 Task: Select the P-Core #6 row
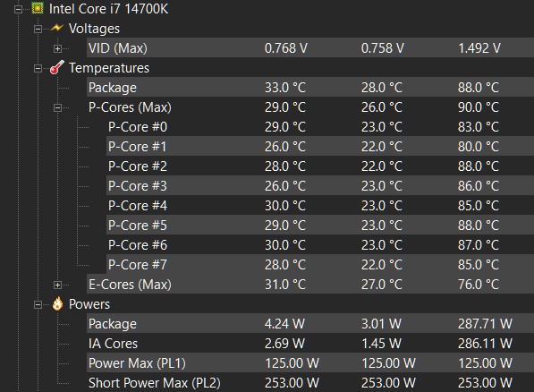(x=320, y=244)
